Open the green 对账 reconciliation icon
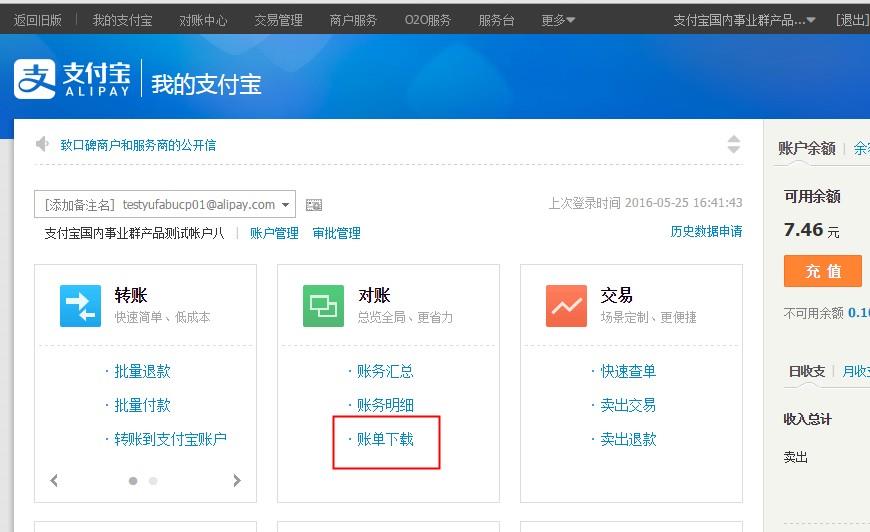Viewport: 870px width, 532px height. pyautogui.click(x=323, y=306)
